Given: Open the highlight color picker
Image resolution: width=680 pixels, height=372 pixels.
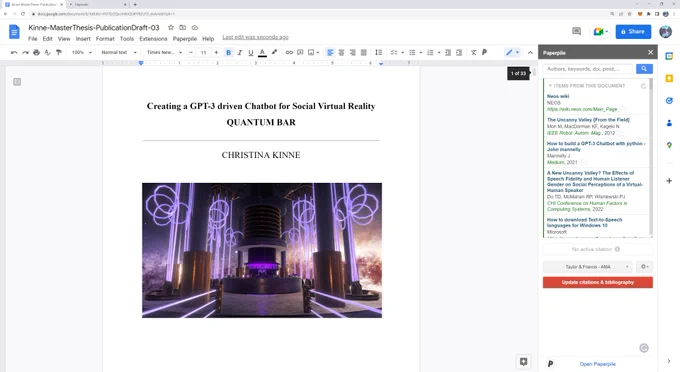Looking at the screenshot, I should point(274,52).
